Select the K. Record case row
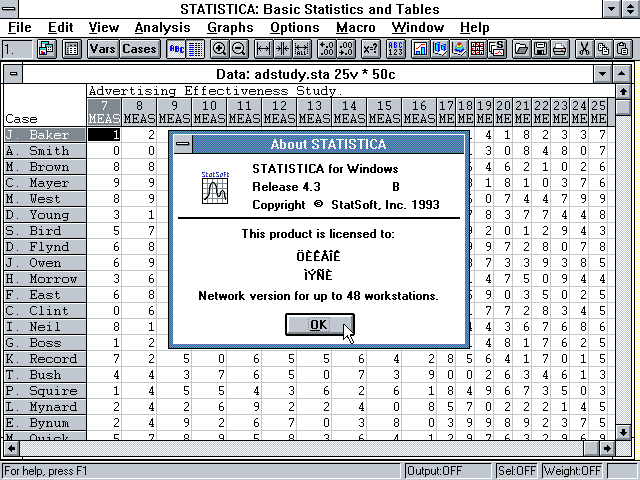The image size is (640, 480). 45,359
